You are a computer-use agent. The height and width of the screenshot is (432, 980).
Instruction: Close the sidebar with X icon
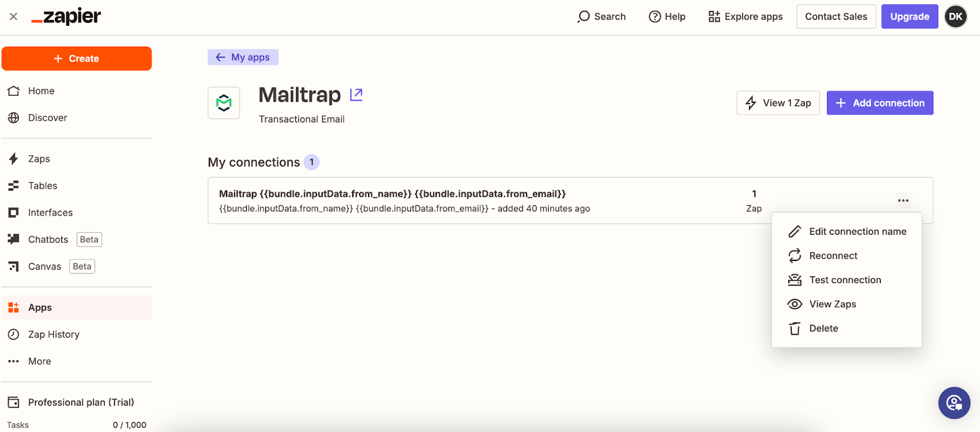coord(13,17)
